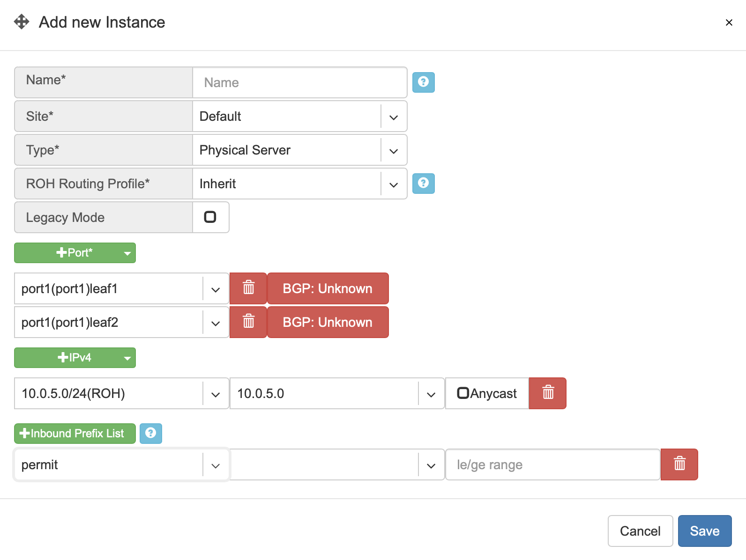Remove the permit prefix list row
746x560 pixels.
(679, 464)
